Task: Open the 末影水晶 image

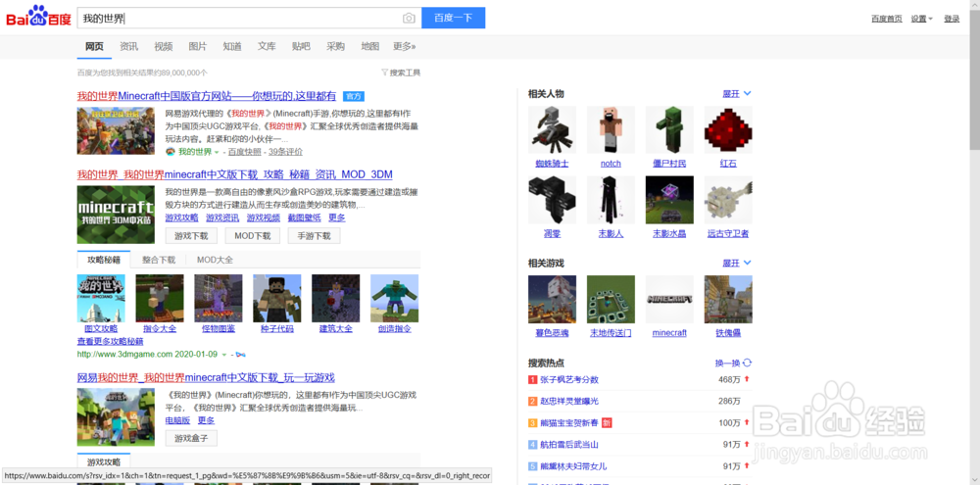Action: [x=669, y=200]
